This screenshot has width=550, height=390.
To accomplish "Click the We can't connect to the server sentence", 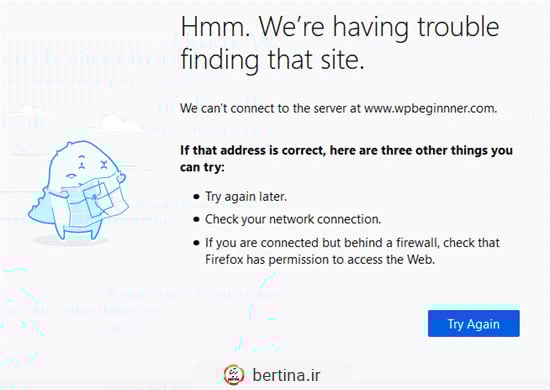I will click(x=338, y=108).
